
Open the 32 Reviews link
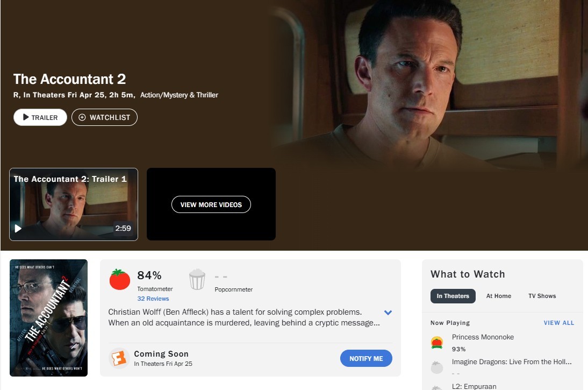[153, 299]
